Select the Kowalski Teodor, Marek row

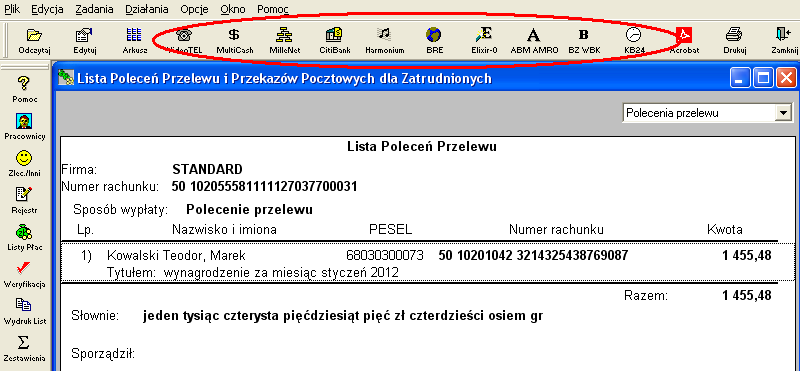click(429, 262)
